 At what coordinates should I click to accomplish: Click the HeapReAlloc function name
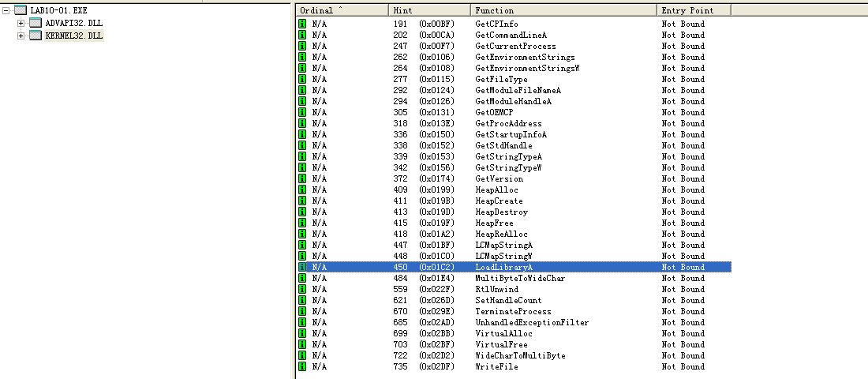pos(502,235)
